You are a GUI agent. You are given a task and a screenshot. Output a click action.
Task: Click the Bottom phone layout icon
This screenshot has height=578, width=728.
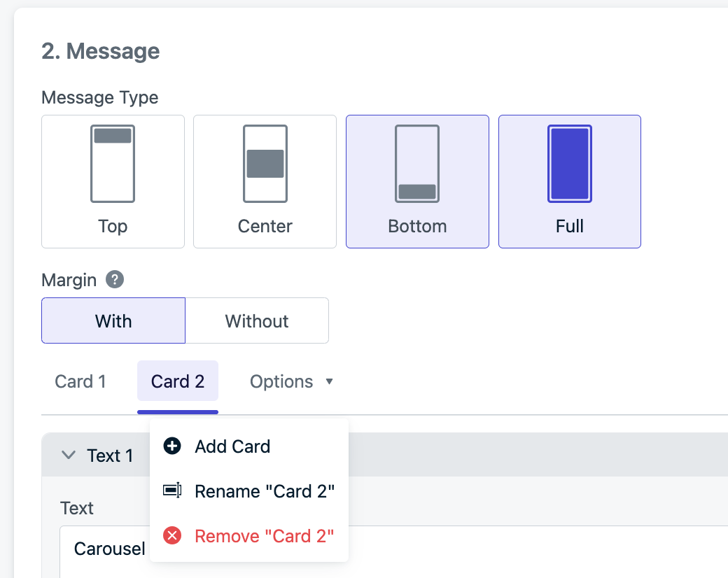click(x=417, y=164)
